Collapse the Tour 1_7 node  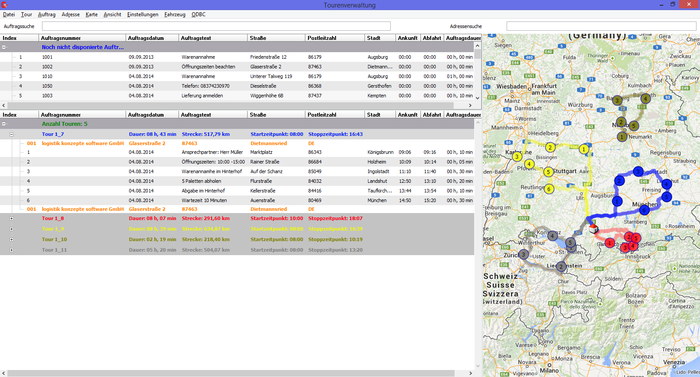[12, 134]
